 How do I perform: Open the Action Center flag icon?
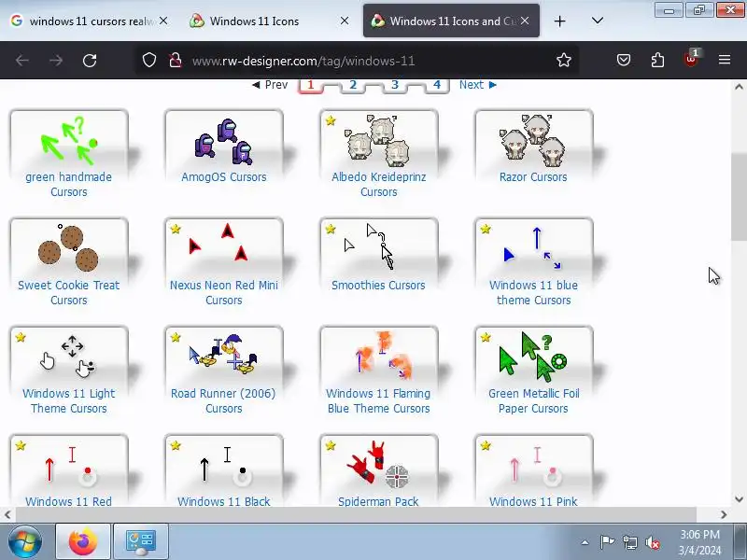tap(607, 542)
